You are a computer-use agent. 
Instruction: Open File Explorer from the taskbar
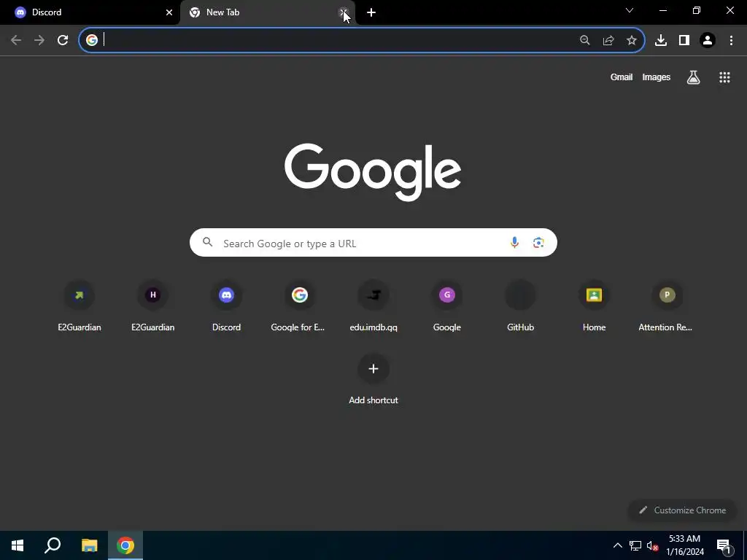(89, 545)
